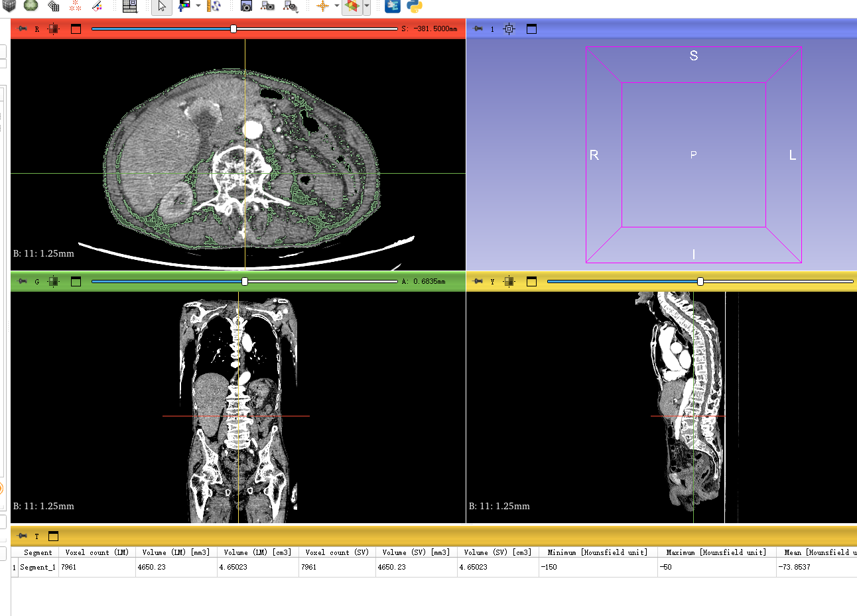857x616 pixels.
Task: Fit the green slice to the window
Action: (x=54, y=282)
